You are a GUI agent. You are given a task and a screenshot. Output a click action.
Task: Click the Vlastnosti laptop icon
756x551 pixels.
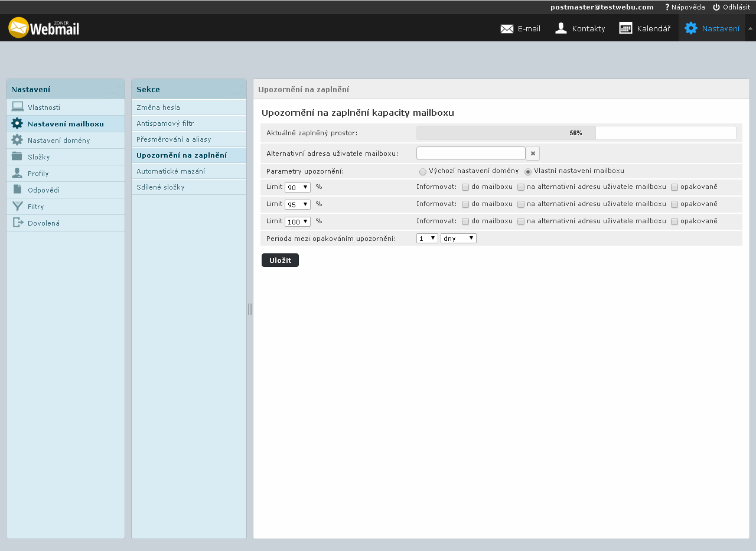(x=18, y=107)
